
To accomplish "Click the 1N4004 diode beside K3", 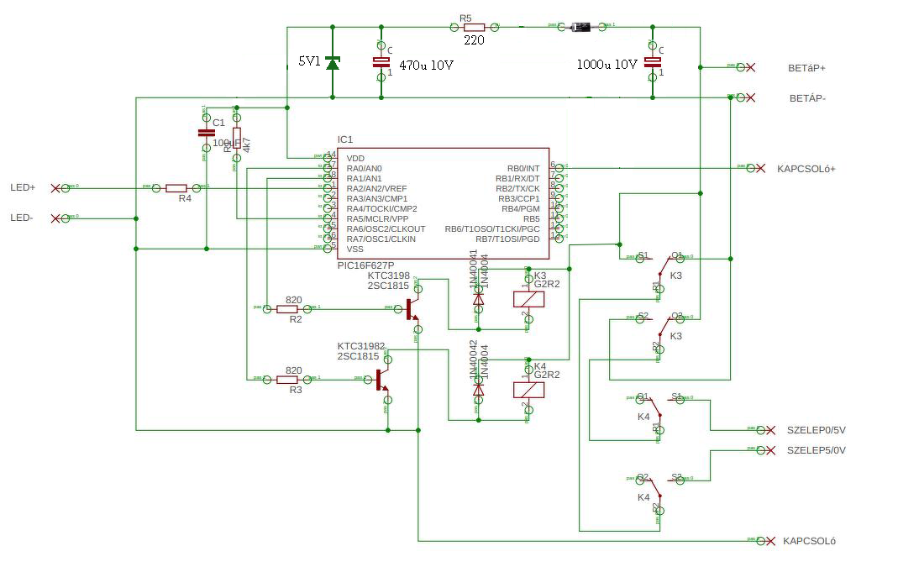I will tap(479, 299).
